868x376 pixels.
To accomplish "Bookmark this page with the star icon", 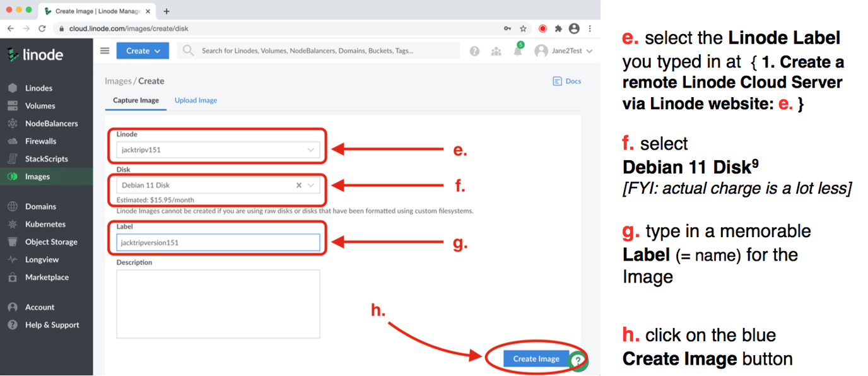I will [x=523, y=28].
